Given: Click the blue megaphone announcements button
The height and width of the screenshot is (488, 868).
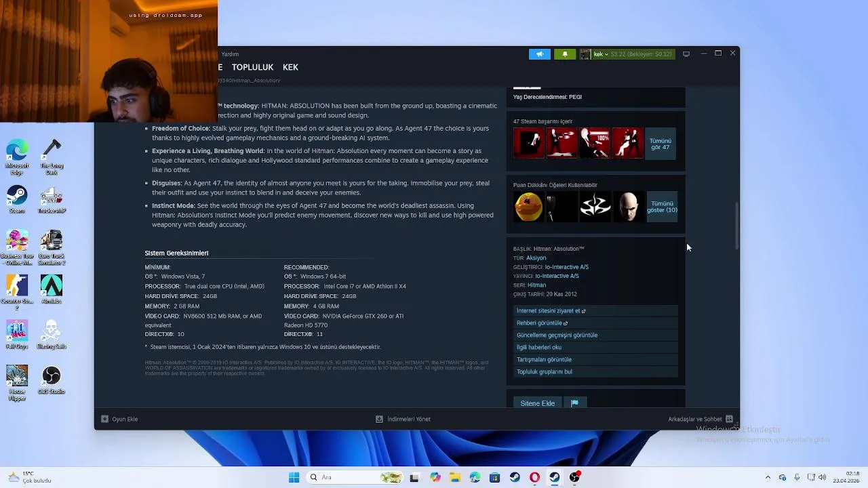Looking at the screenshot, I should (x=540, y=54).
